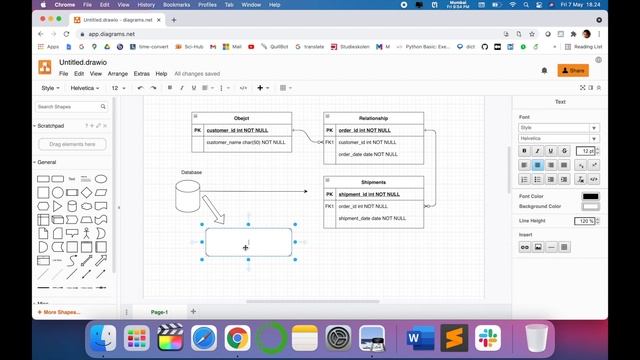Viewport: 640px width, 360px height.
Task: Open the Edit menu in draw.io
Action: [x=79, y=73]
